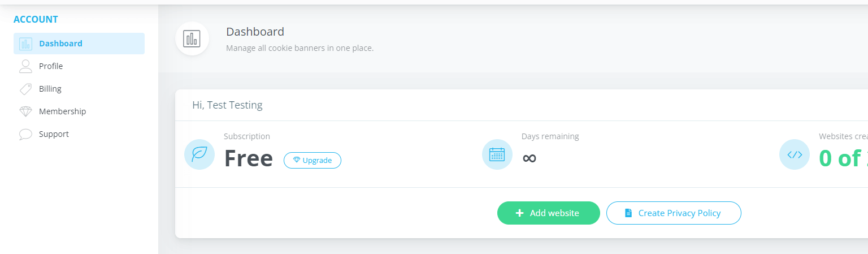Click the price tag icon next to Billing
This screenshot has height=254, width=868.
[x=25, y=89]
